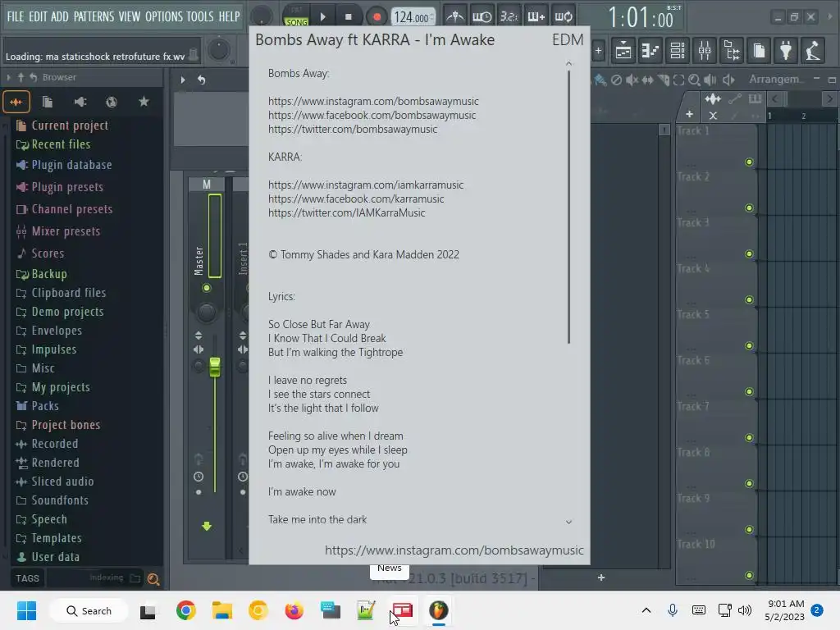Click the info panel scrollbar
The image size is (840, 630).
[568, 207]
